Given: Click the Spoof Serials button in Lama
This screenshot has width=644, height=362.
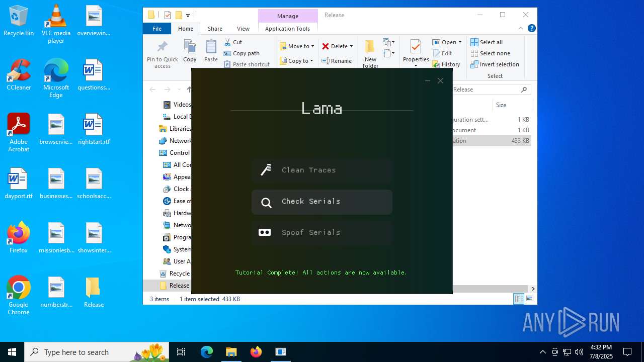Looking at the screenshot, I should click(322, 233).
